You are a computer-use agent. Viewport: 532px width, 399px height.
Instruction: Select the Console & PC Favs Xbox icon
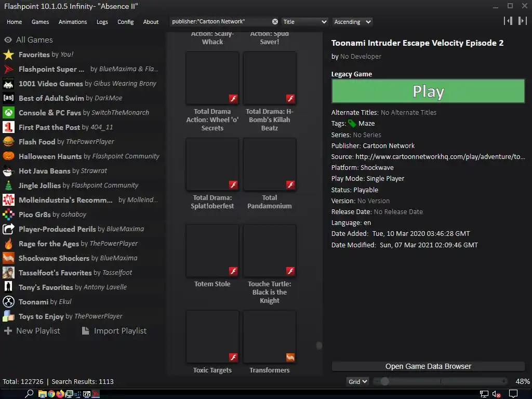pos(8,113)
